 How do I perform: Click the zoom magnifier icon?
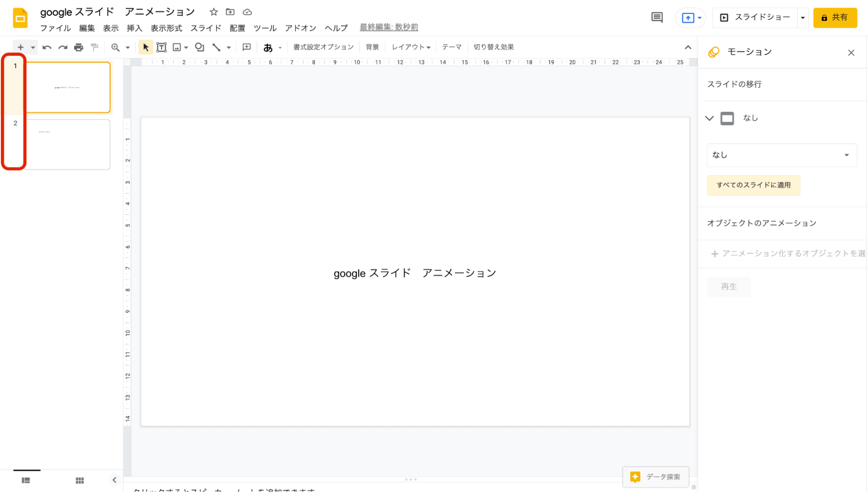(115, 47)
